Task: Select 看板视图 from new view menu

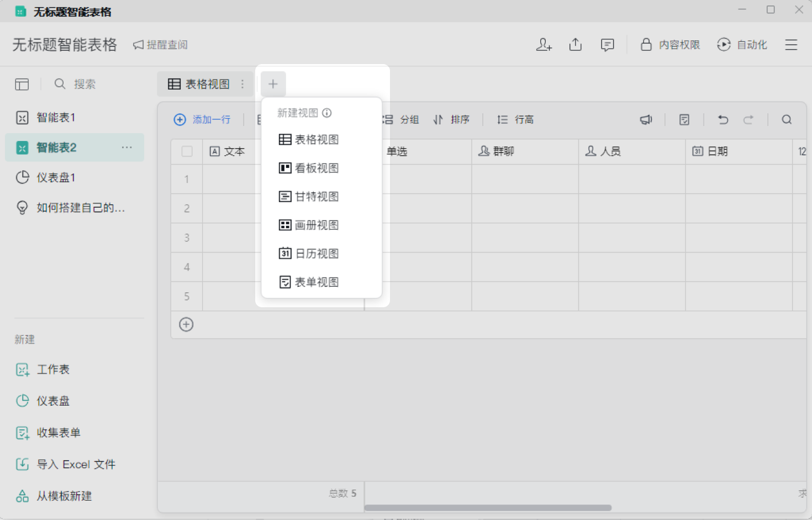Action: click(316, 168)
